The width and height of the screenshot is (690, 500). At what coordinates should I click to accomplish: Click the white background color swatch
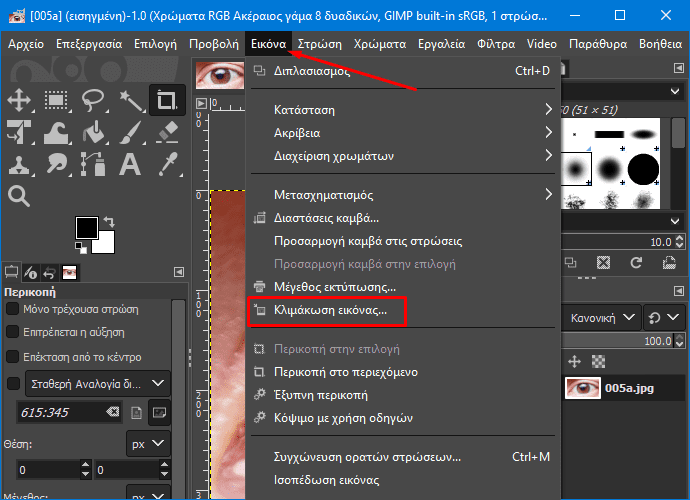pyautogui.click(x=107, y=246)
